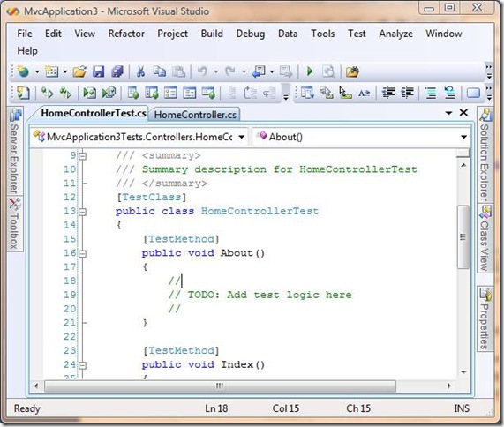Viewport: 504px width, 427px height.
Task: Click the Navigate Backward icon
Action: [259, 71]
